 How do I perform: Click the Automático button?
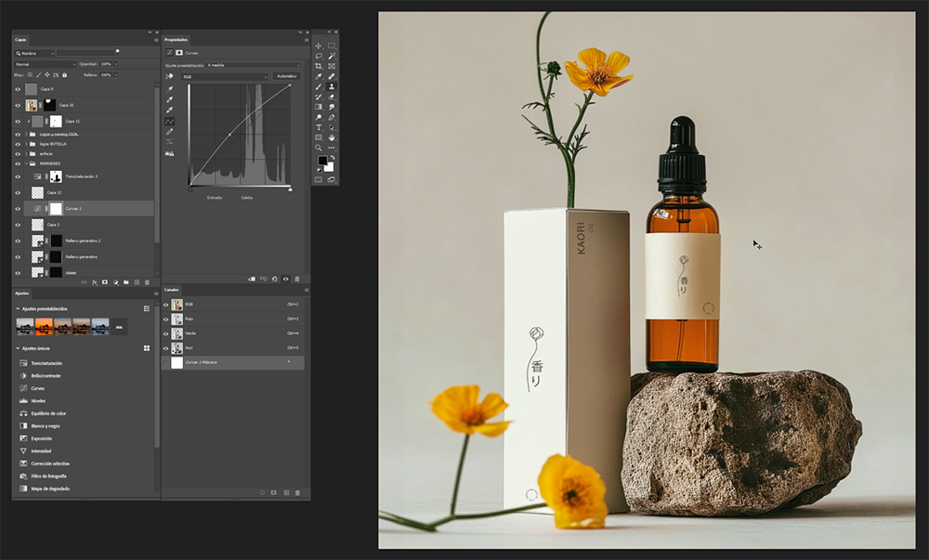287,76
